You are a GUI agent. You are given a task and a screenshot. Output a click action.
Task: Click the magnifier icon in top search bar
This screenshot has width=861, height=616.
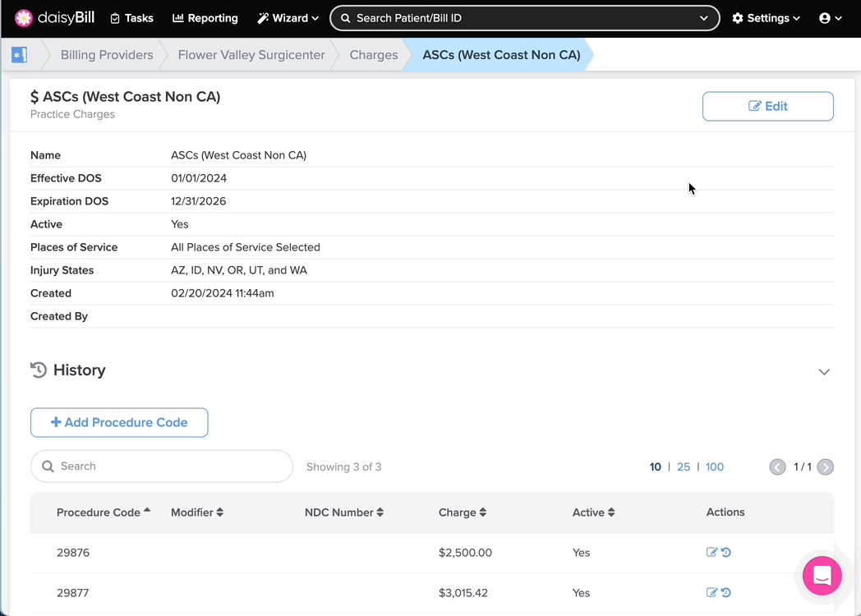click(x=345, y=18)
